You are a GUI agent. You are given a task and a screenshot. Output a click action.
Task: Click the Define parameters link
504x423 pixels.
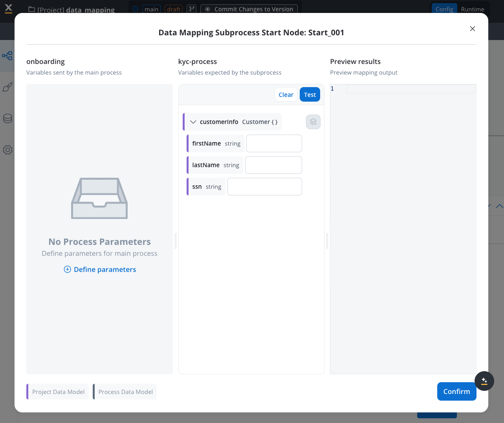click(105, 270)
